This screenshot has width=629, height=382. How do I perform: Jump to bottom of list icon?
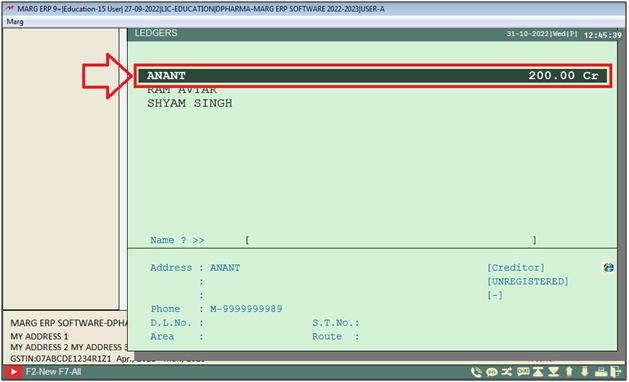coord(554,372)
